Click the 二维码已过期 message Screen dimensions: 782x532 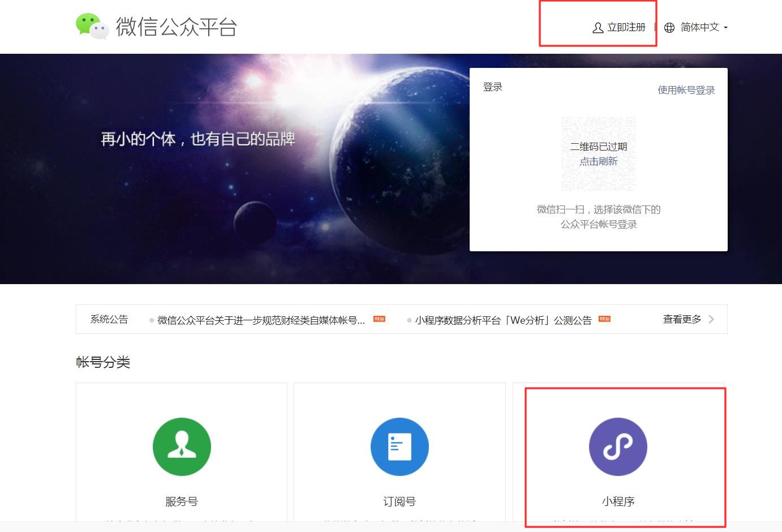tap(599, 147)
